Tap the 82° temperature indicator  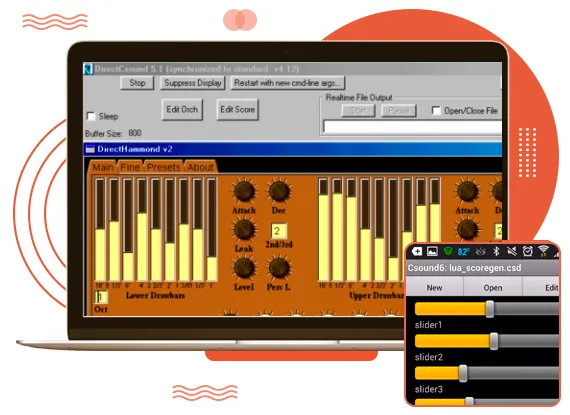click(463, 252)
